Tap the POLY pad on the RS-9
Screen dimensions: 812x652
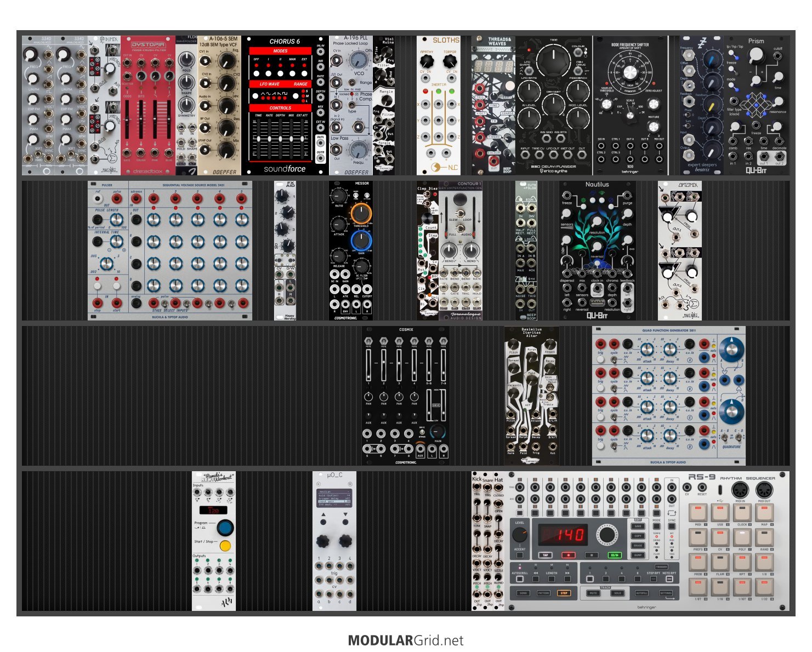[742, 538]
